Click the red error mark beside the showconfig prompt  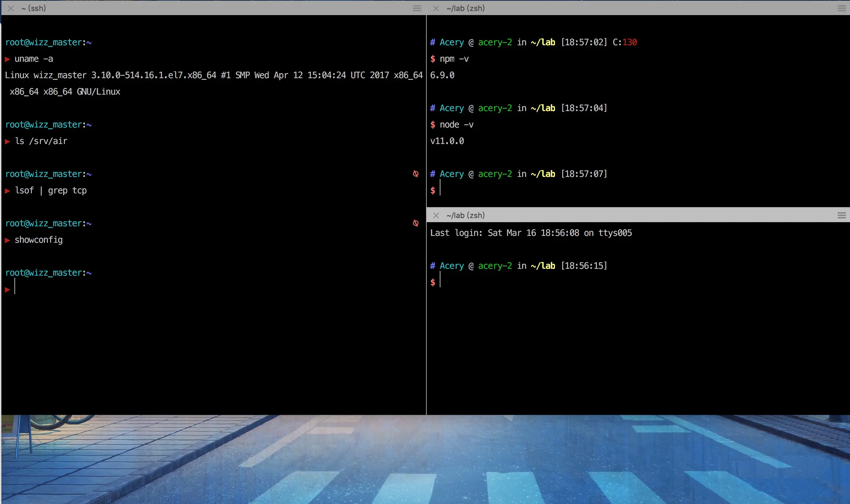click(415, 223)
